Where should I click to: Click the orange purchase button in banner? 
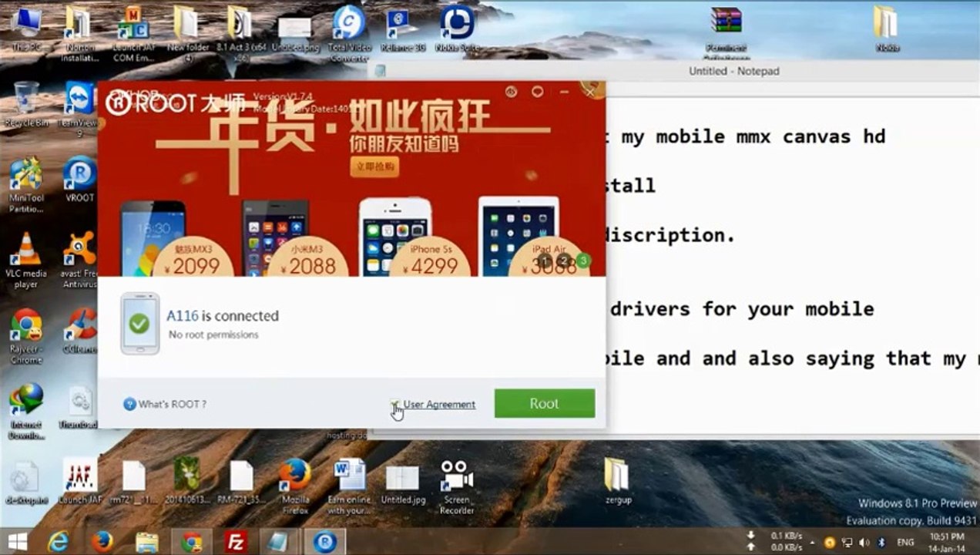(374, 166)
